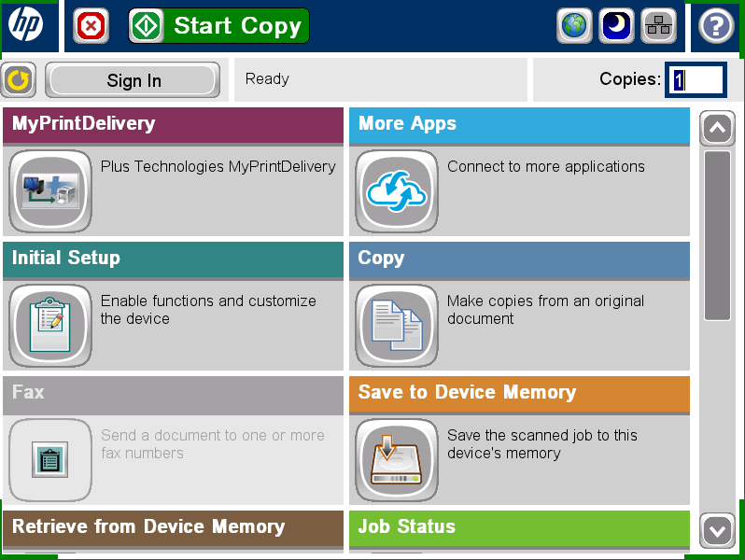Select the Copies number field
Screen dimensions: 745x560
pos(696,80)
